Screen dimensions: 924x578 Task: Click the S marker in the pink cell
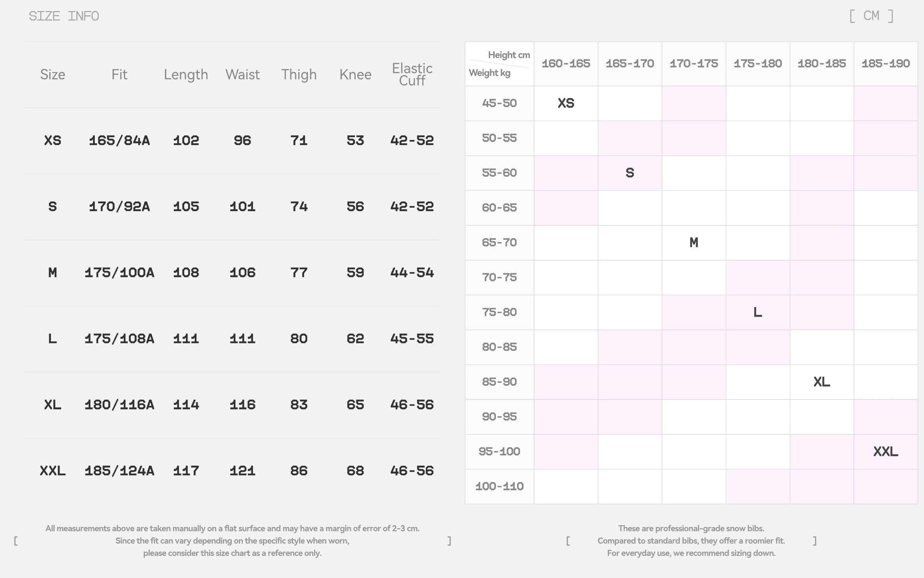click(630, 173)
